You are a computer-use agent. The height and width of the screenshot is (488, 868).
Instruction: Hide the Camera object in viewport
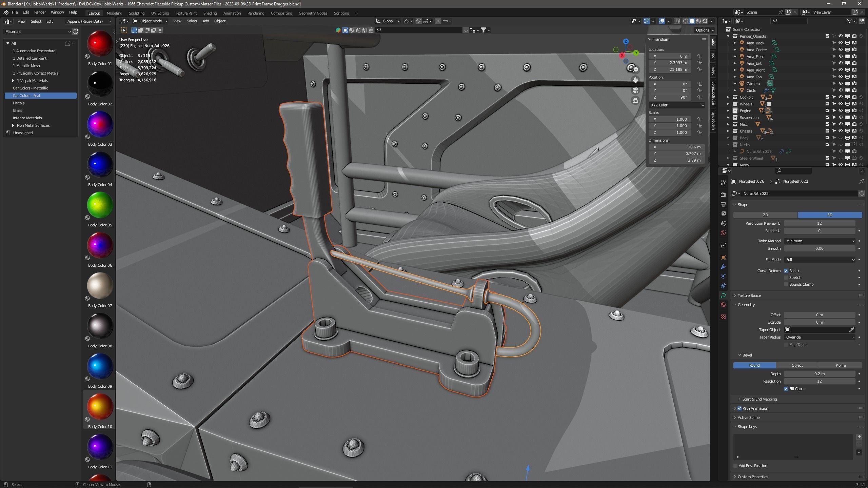pyautogui.click(x=841, y=84)
